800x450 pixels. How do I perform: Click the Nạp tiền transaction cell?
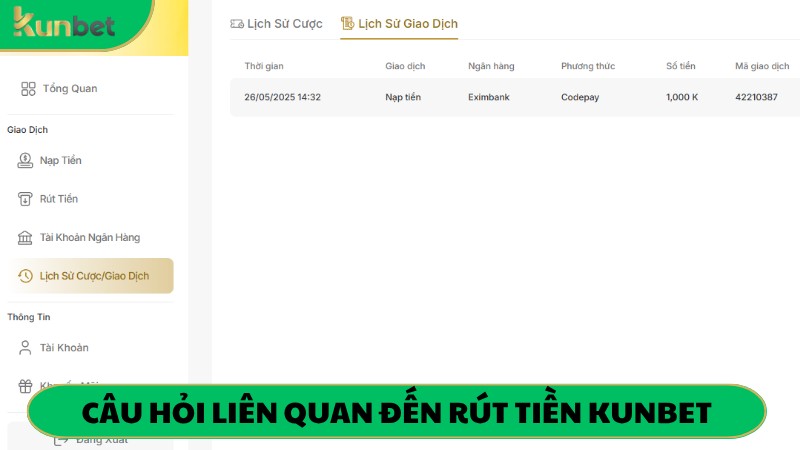tap(403, 97)
